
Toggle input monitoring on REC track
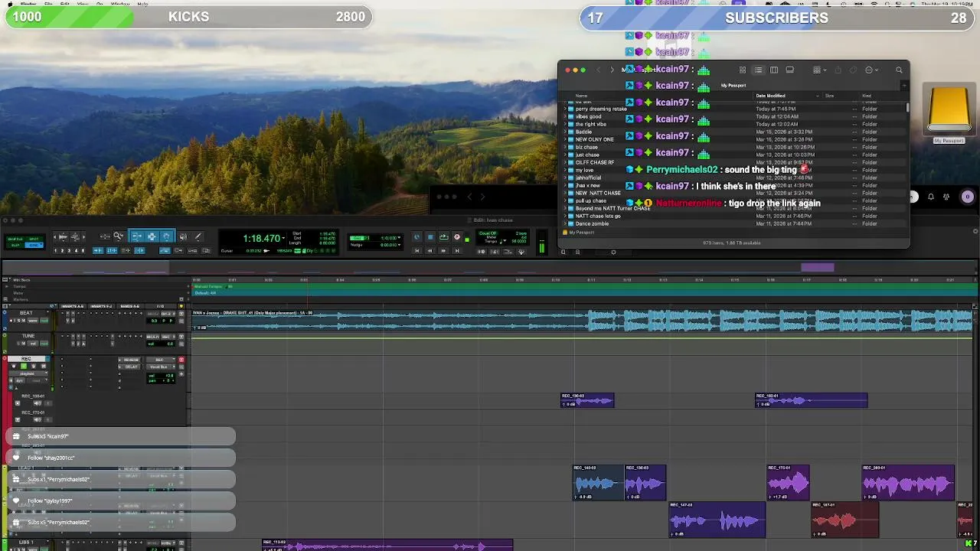click(24, 366)
